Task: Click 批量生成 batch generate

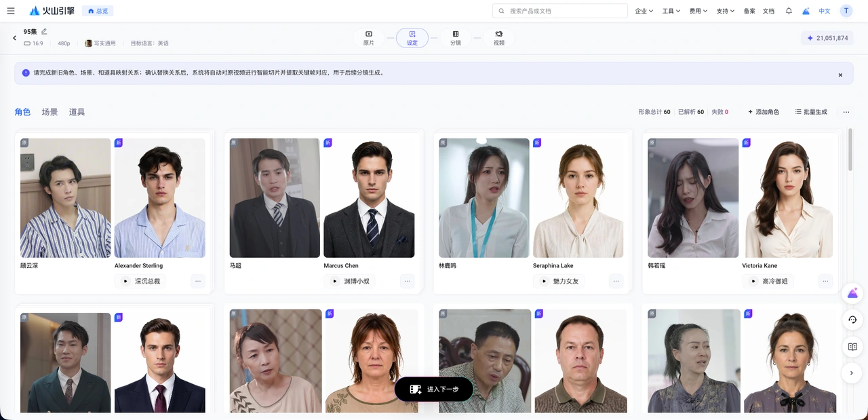Action: [811, 112]
